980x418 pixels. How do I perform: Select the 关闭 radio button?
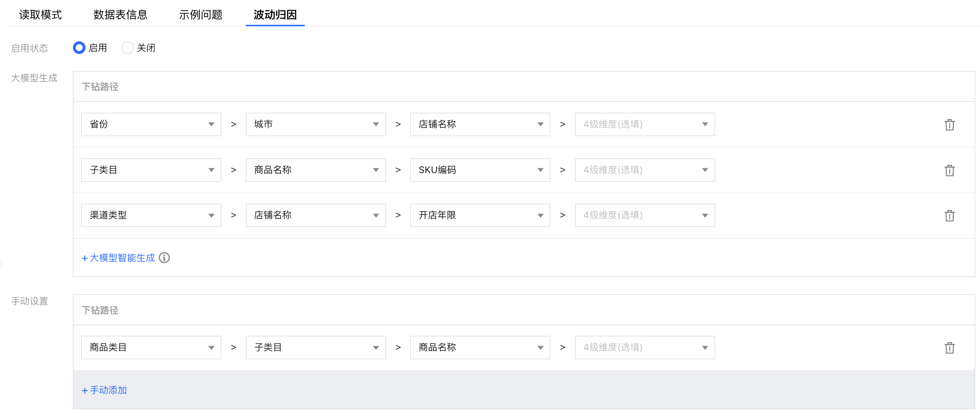(x=127, y=48)
